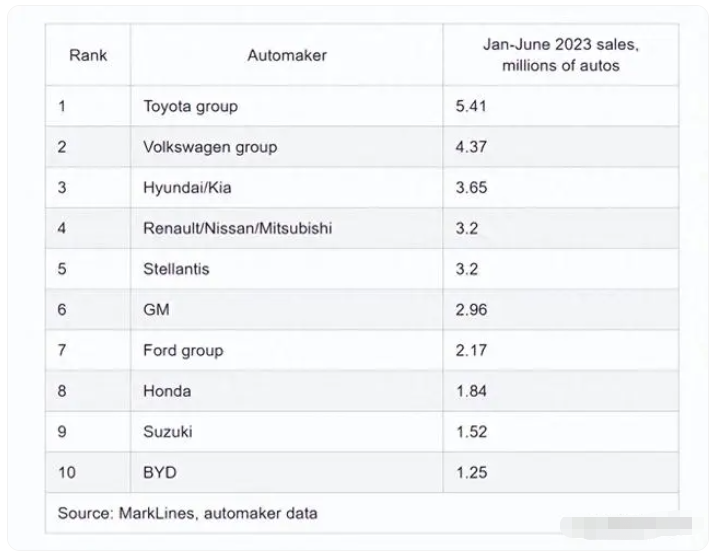Select the 3.65 sales value
Screen dimensions: 715x558
pos(471,188)
